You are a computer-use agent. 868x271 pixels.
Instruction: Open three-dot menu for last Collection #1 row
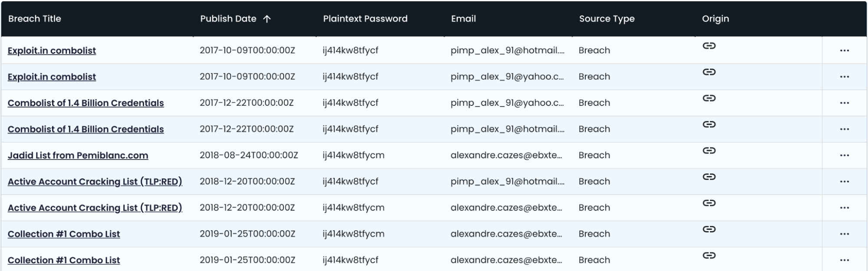click(x=845, y=261)
